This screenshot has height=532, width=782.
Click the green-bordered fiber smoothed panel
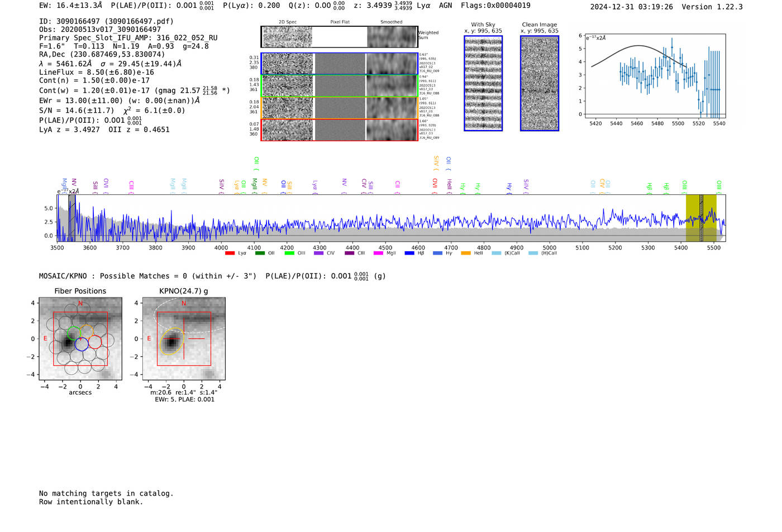pos(392,86)
